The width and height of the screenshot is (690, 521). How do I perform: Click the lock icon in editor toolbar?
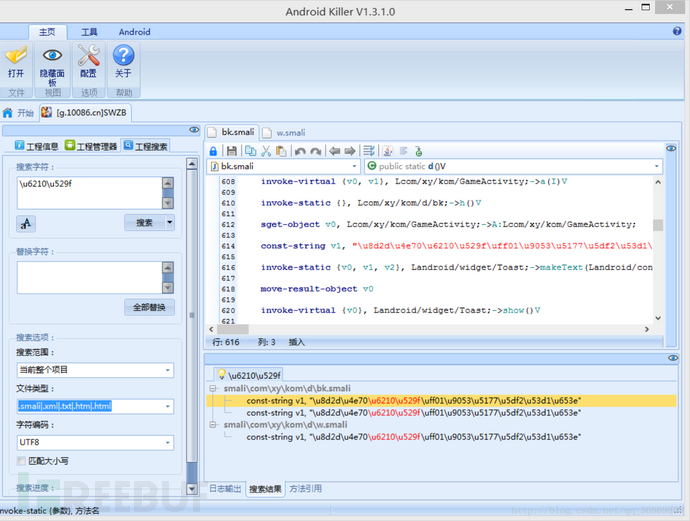tap(213, 151)
